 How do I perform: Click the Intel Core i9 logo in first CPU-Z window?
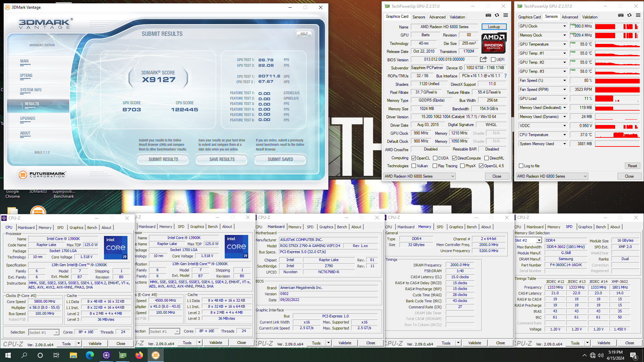coord(116,248)
